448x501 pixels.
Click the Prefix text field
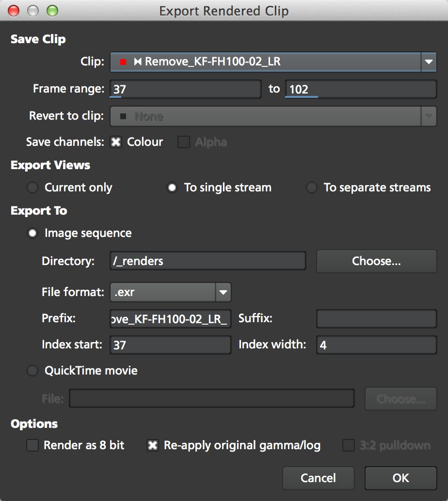click(171, 319)
